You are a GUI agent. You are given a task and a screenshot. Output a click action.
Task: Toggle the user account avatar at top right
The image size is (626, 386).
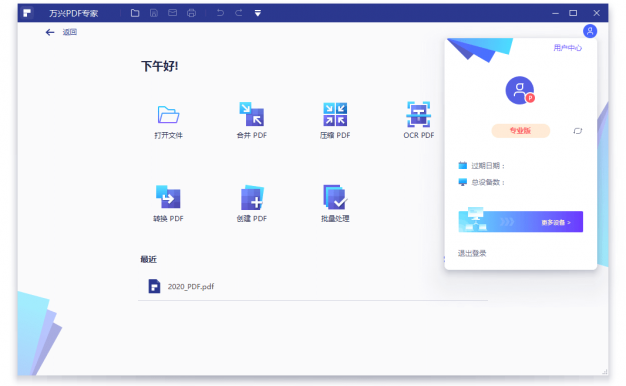(x=590, y=31)
